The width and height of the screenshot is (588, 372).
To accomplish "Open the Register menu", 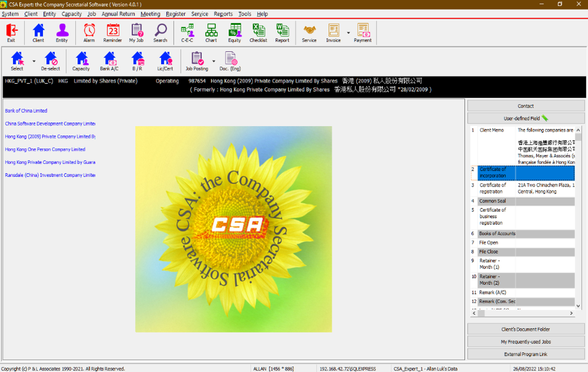I will tap(176, 14).
